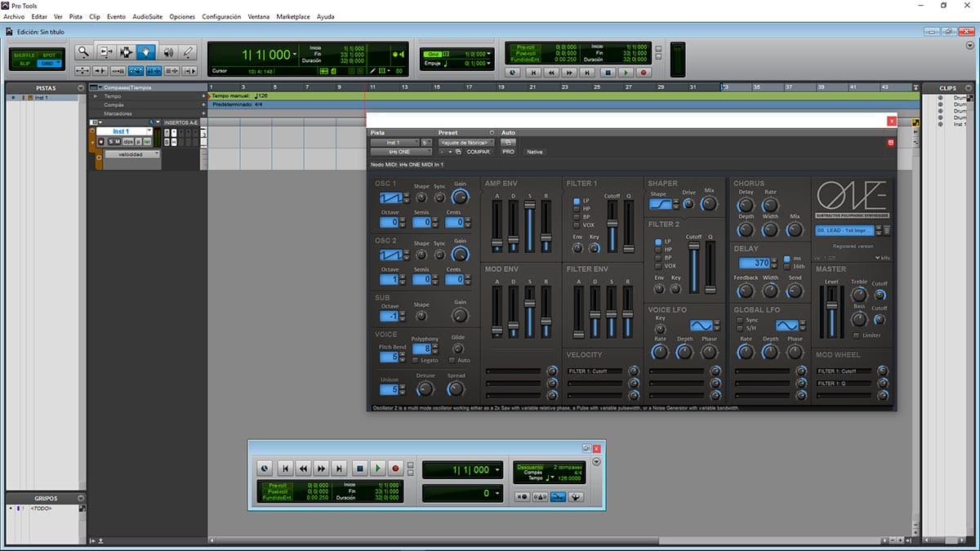Click the Chorus Mix knob
Viewport: 980px width, 551px height.
795,229
